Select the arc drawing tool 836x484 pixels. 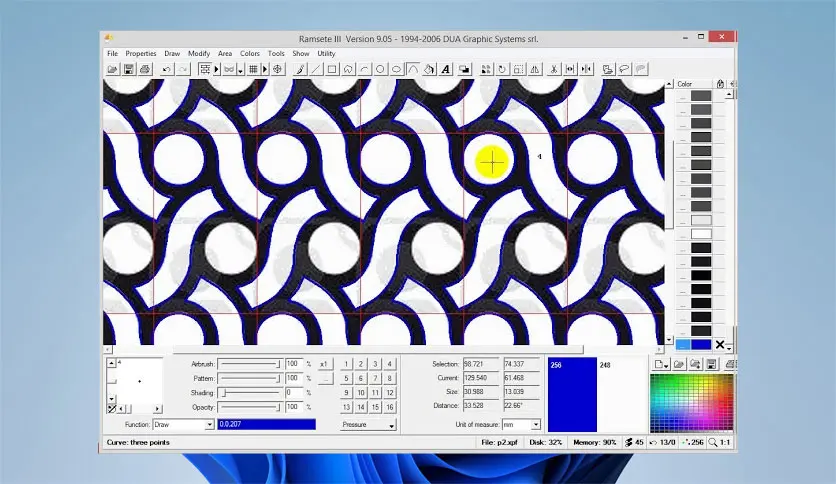coord(364,69)
